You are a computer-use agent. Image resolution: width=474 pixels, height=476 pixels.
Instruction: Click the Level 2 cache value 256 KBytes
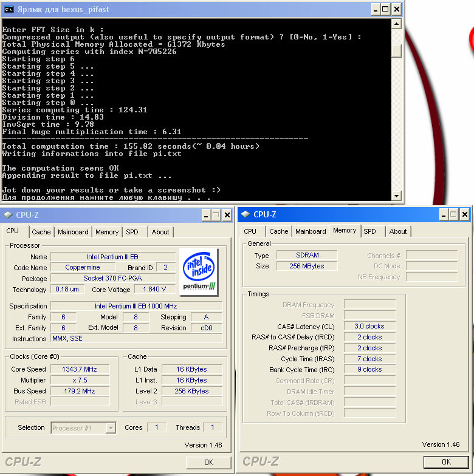tap(192, 391)
